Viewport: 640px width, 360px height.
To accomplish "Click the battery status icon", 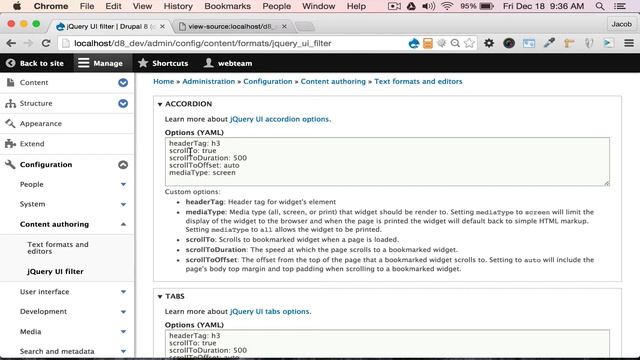I will click(487, 6).
